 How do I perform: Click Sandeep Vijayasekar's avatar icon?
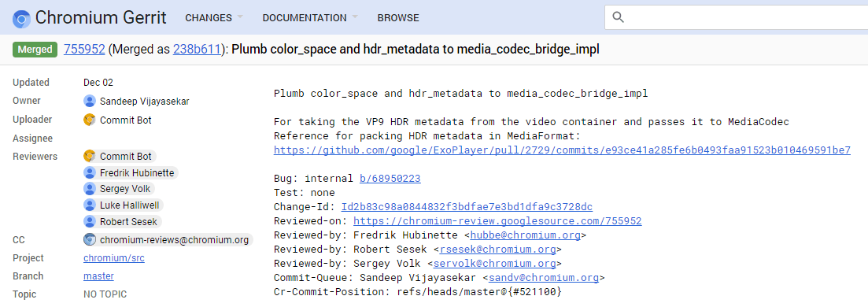(x=90, y=101)
